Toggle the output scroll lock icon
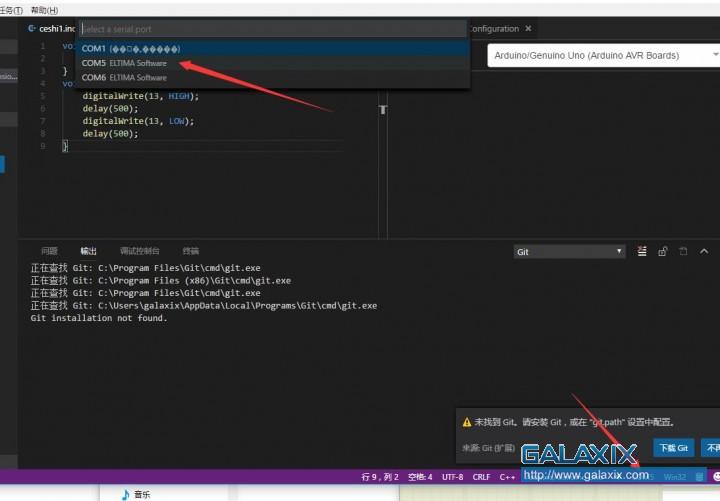720x501 pixels. (x=662, y=252)
